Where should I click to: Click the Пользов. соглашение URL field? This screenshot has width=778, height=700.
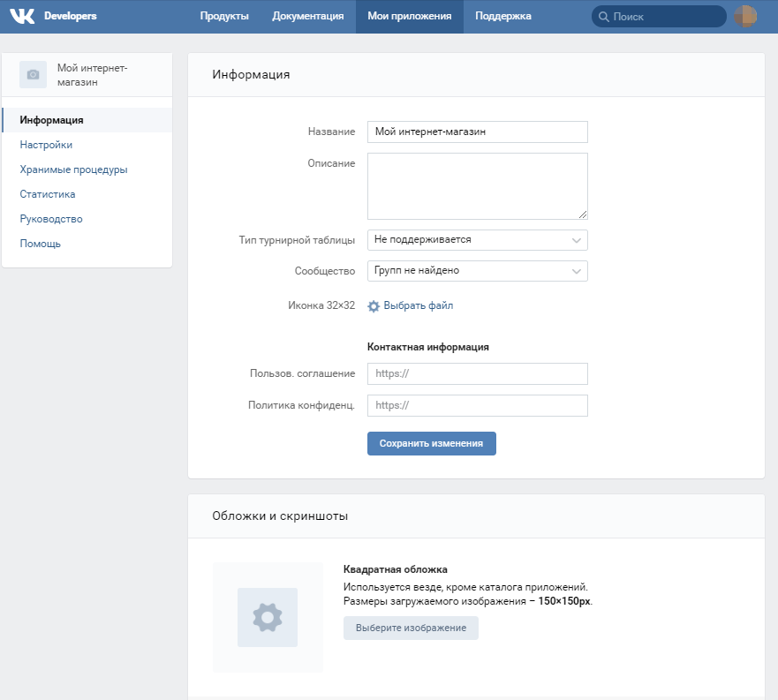pos(477,373)
